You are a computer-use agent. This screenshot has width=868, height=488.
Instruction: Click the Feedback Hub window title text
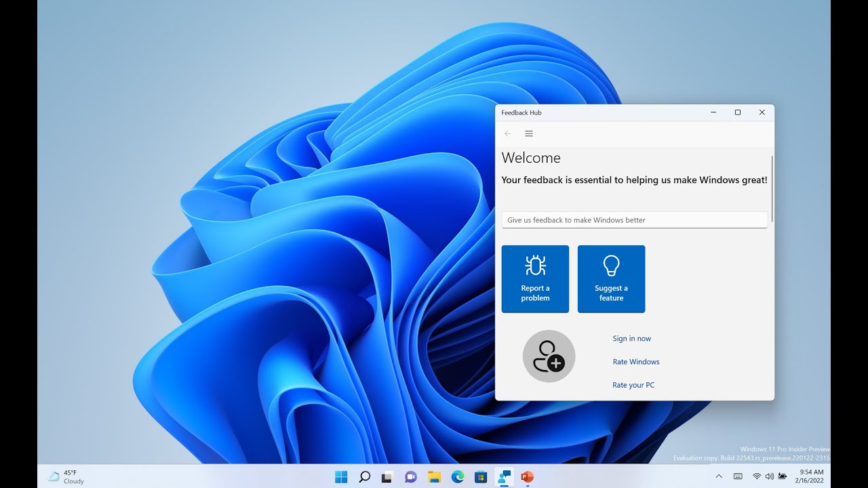point(521,113)
